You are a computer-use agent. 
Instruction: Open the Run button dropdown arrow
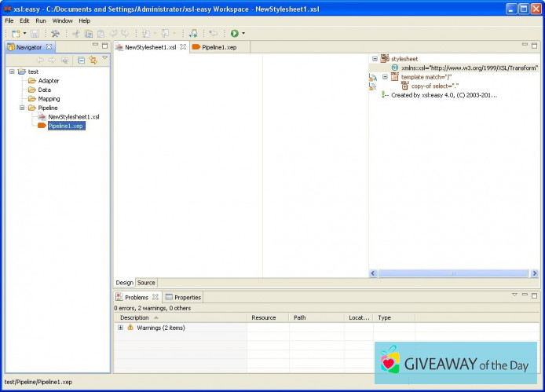pyautogui.click(x=243, y=34)
